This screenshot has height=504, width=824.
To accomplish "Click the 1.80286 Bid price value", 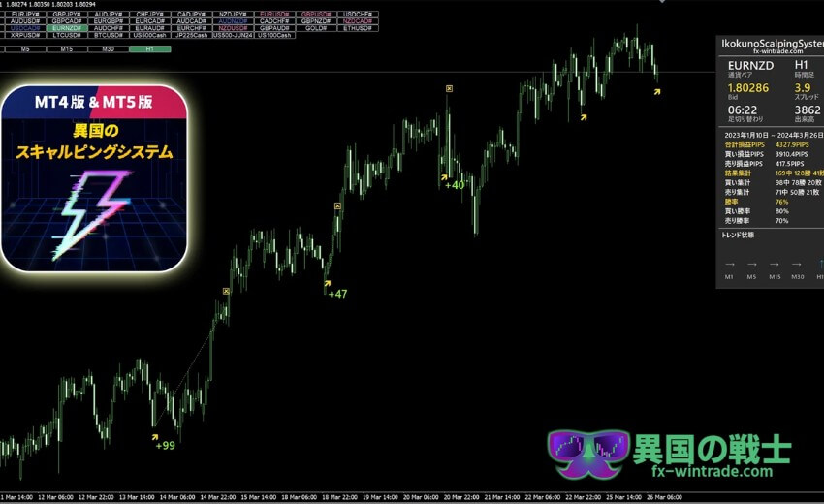I will (x=748, y=88).
